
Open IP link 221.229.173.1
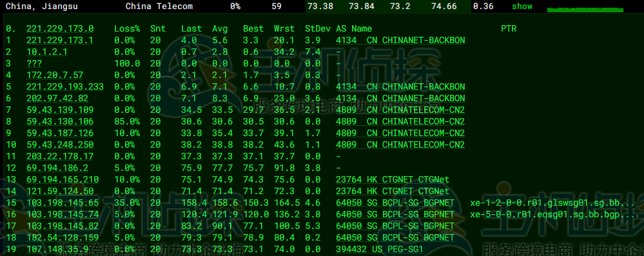pyautogui.click(x=59, y=40)
